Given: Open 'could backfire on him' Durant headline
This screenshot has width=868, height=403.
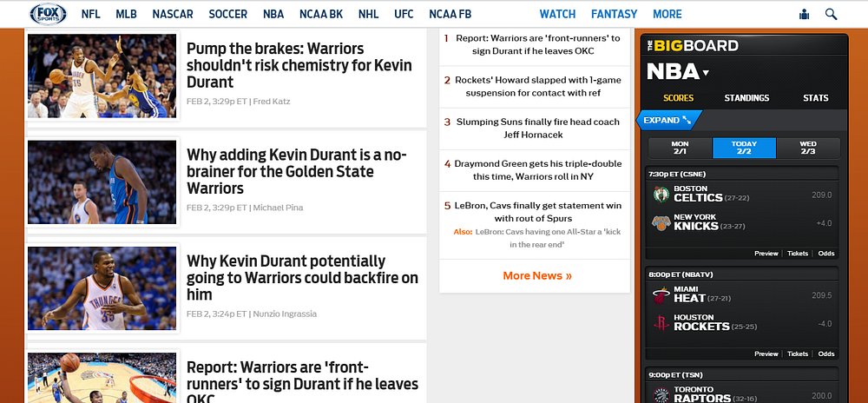Looking at the screenshot, I should (302, 277).
